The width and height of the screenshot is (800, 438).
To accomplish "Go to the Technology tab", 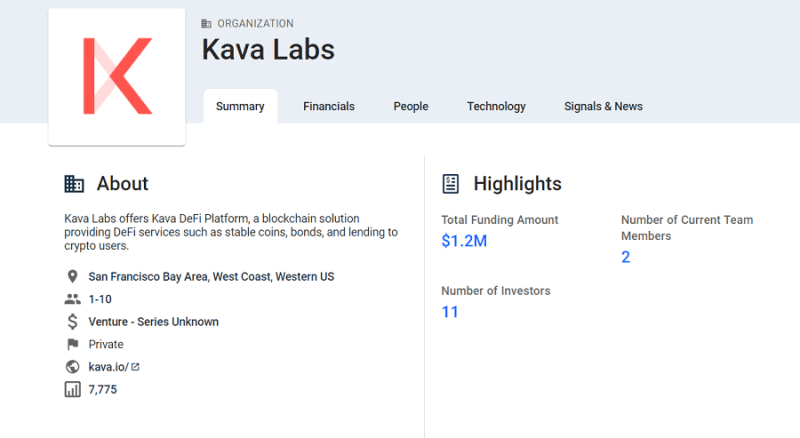I will [x=496, y=106].
